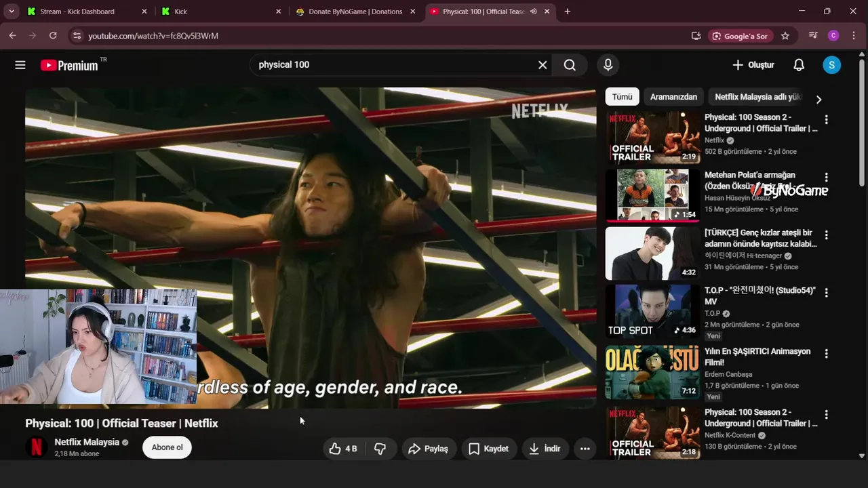This screenshot has height=488, width=868.
Task: Show next filter chips with arrow
Action: pyautogui.click(x=818, y=99)
